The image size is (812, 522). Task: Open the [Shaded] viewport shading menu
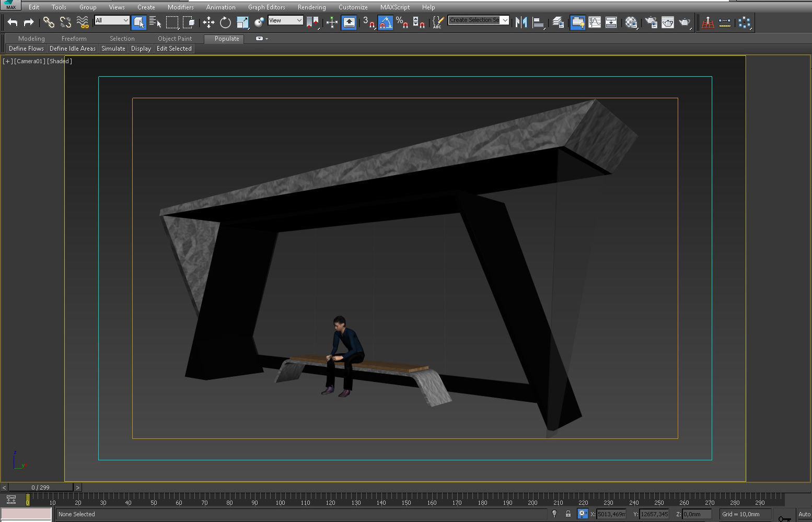coord(60,61)
